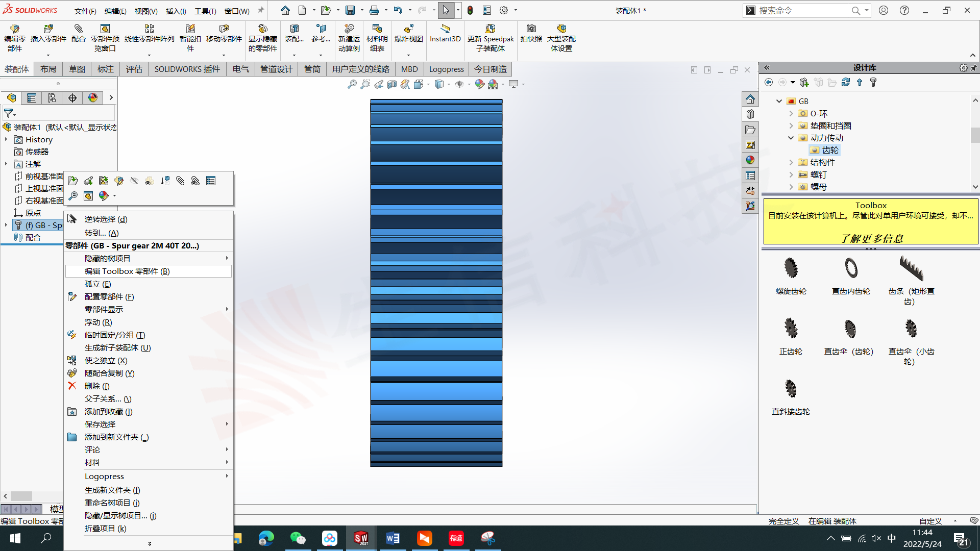The height and width of the screenshot is (551, 980).
Task: Open the 工具(T) menu
Action: tap(205, 11)
